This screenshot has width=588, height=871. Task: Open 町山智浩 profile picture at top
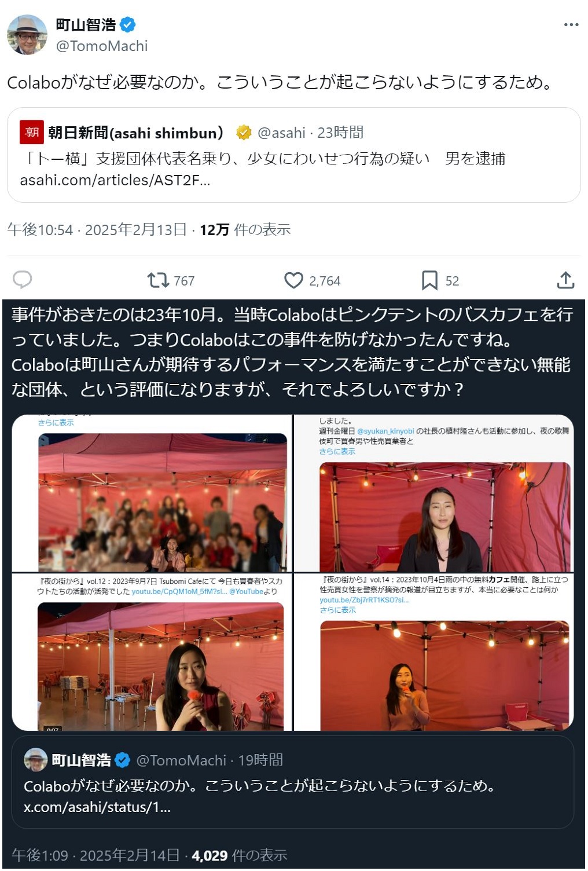[27, 35]
